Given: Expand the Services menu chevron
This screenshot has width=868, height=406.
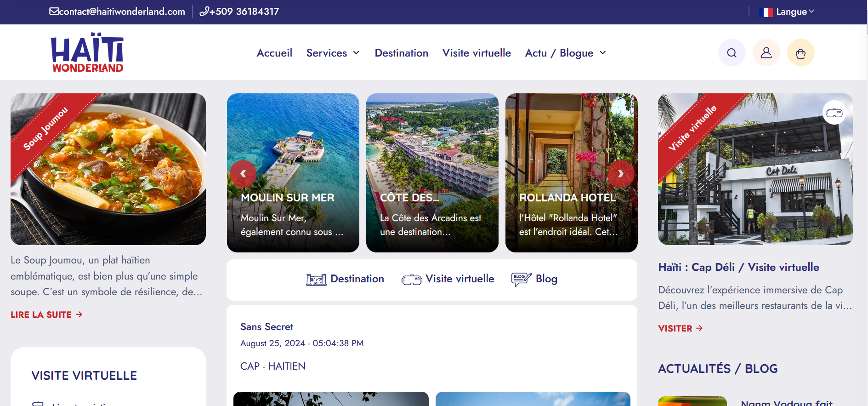Looking at the screenshot, I should pyautogui.click(x=356, y=53).
